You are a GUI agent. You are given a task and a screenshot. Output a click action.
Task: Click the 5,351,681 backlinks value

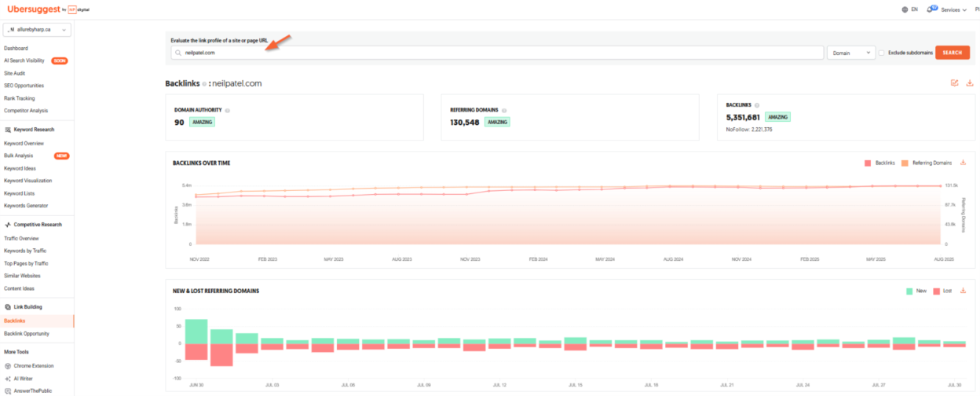(x=744, y=117)
